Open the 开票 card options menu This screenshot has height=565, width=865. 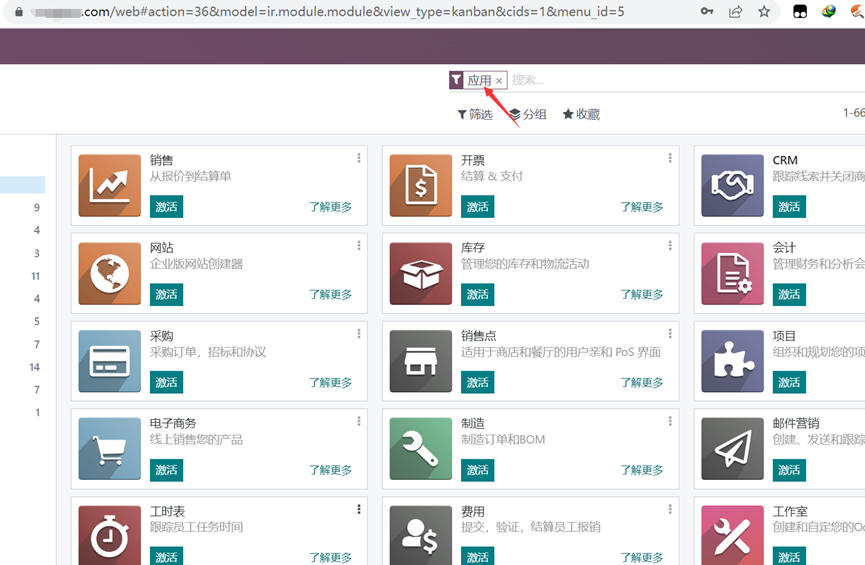coord(670,158)
